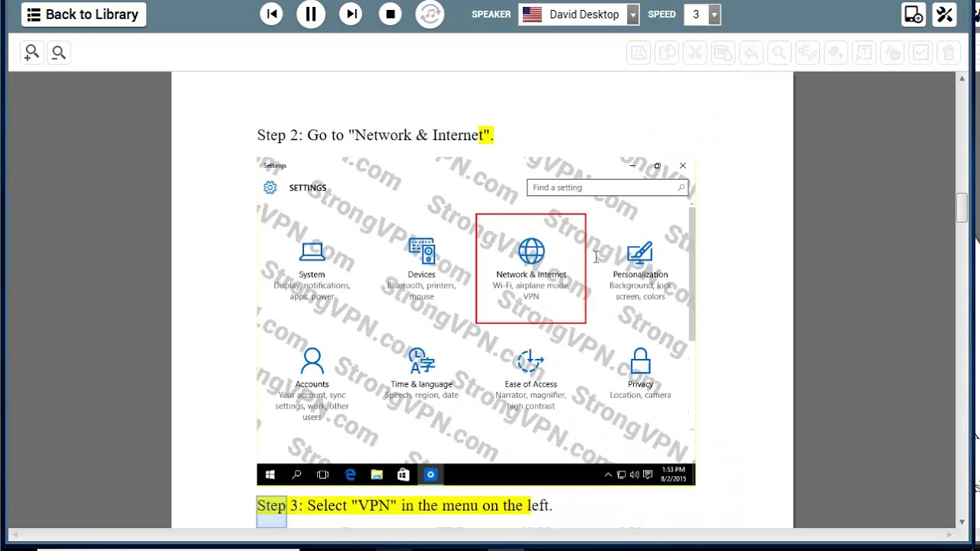Click the System laptop icon in screenshot
The width and height of the screenshot is (980, 551).
(x=312, y=251)
